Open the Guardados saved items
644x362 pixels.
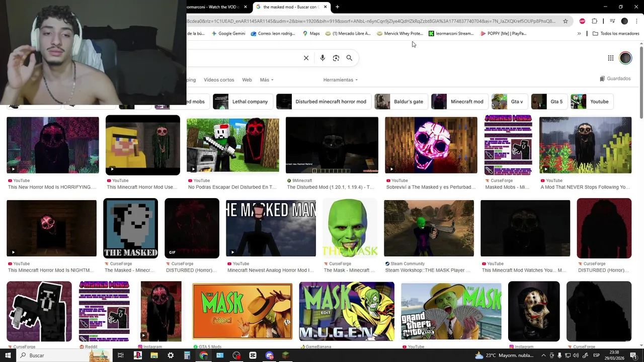(615, 79)
